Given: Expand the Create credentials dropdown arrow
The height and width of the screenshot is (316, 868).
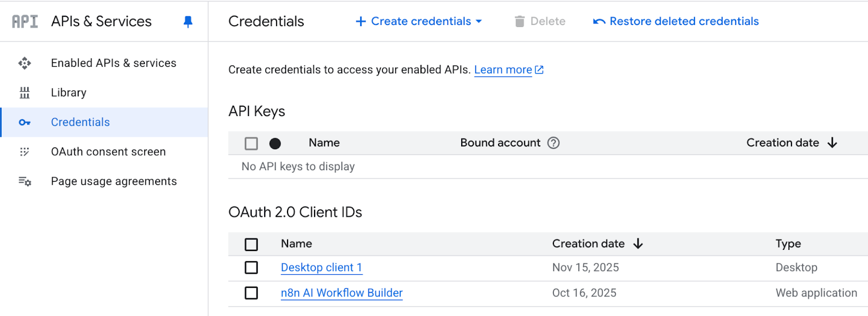Looking at the screenshot, I should pyautogui.click(x=478, y=22).
